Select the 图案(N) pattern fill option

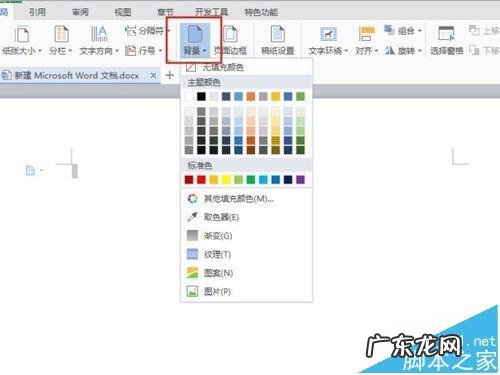click(x=246, y=273)
